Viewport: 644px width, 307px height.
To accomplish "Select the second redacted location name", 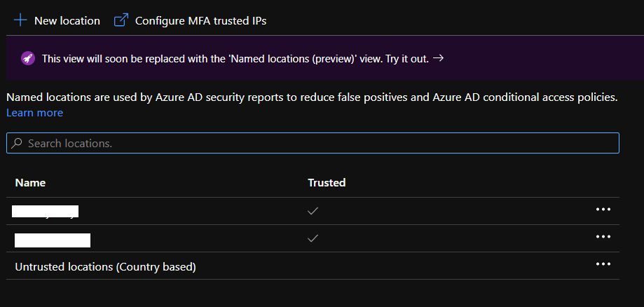I will 53,240.
